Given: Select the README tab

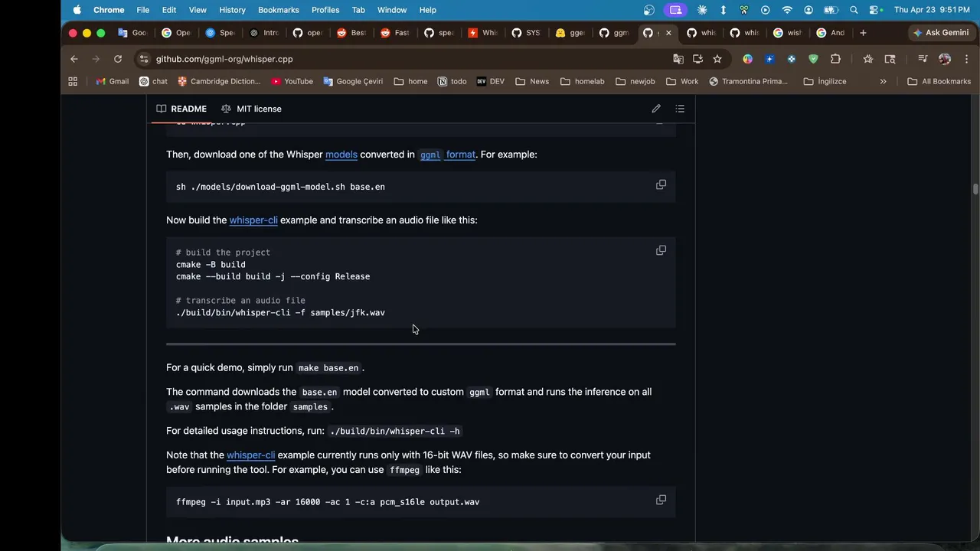Looking at the screenshot, I should coord(181,109).
